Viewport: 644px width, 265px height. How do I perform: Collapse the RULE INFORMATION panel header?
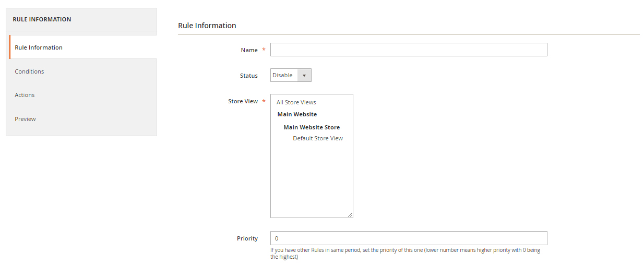pos(81,20)
